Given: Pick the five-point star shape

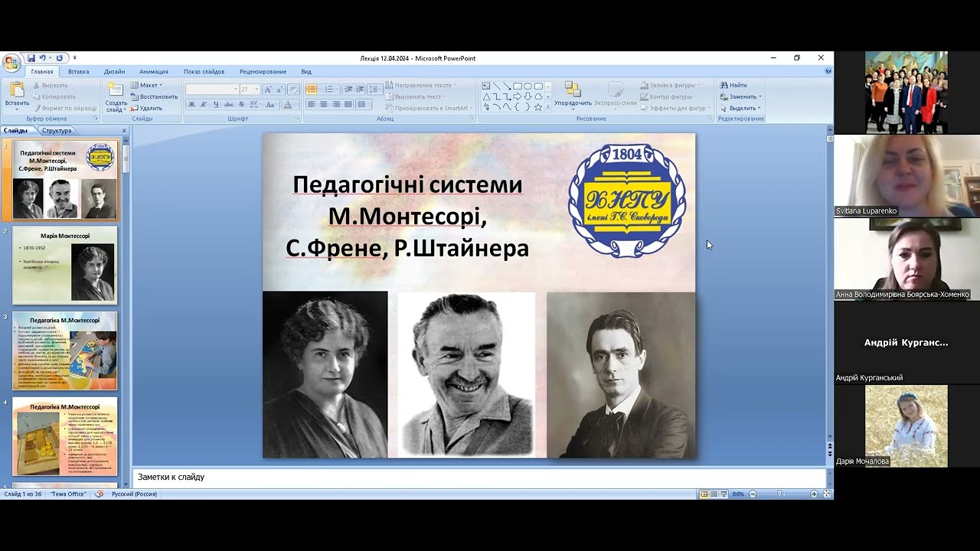Looking at the screenshot, I should click(538, 107).
